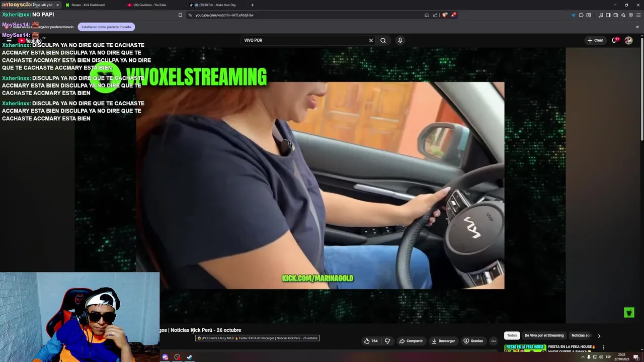Click the Crear create button
The width and height of the screenshot is (644, 362).
click(595, 40)
